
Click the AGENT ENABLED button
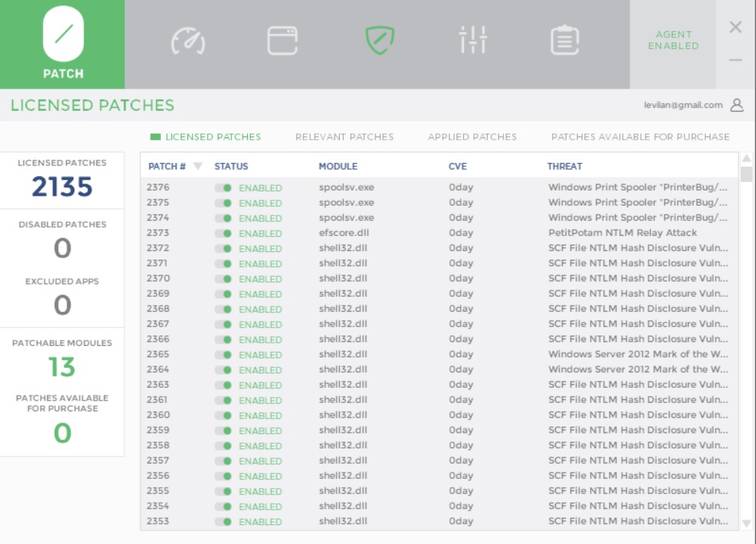(673, 41)
